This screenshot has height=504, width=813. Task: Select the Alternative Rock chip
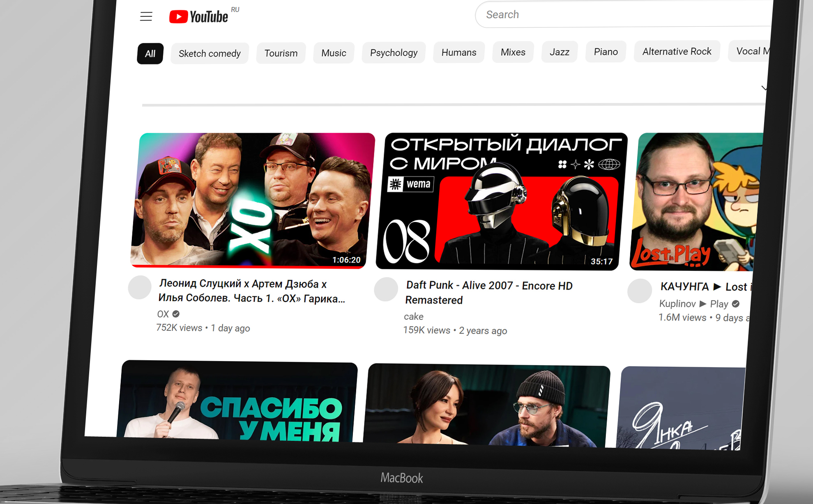[677, 51]
